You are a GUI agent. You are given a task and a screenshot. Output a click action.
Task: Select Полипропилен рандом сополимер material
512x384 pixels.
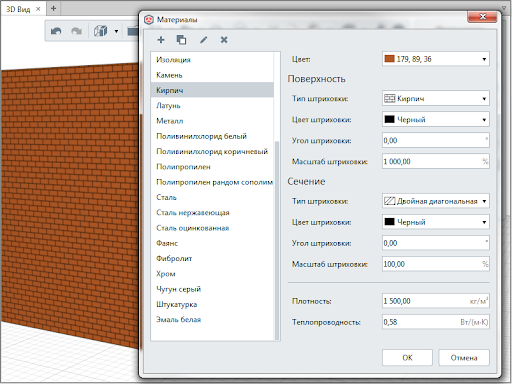click(x=212, y=182)
